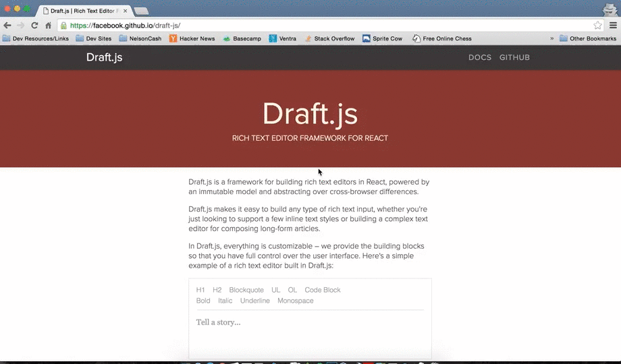This screenshot has height=364, width=621.
Task: Open the Ventra bookmark
Action: point(282,38)
